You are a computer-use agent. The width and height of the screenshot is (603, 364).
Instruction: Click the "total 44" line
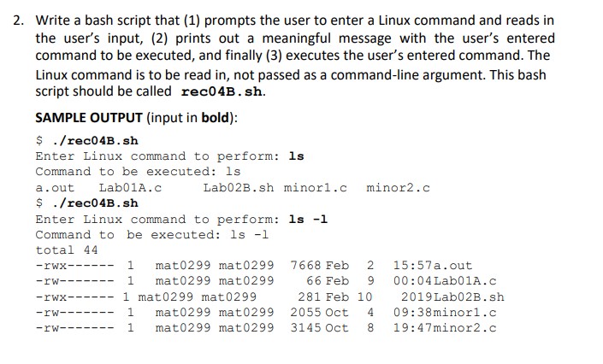(x=67, y=250)
